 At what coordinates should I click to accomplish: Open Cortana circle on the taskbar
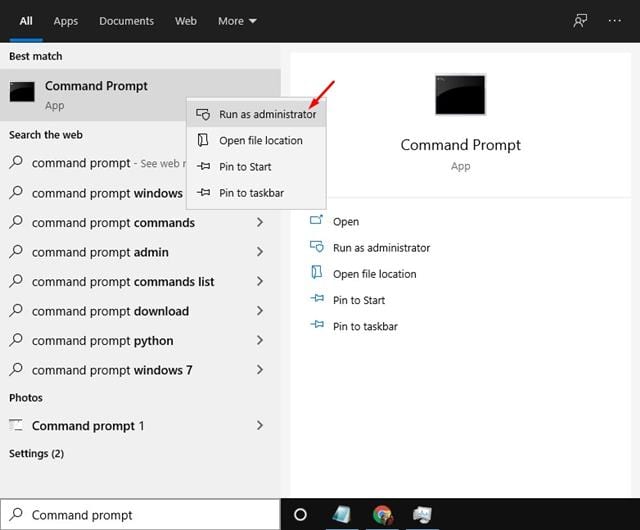click(x=300, y=514)
